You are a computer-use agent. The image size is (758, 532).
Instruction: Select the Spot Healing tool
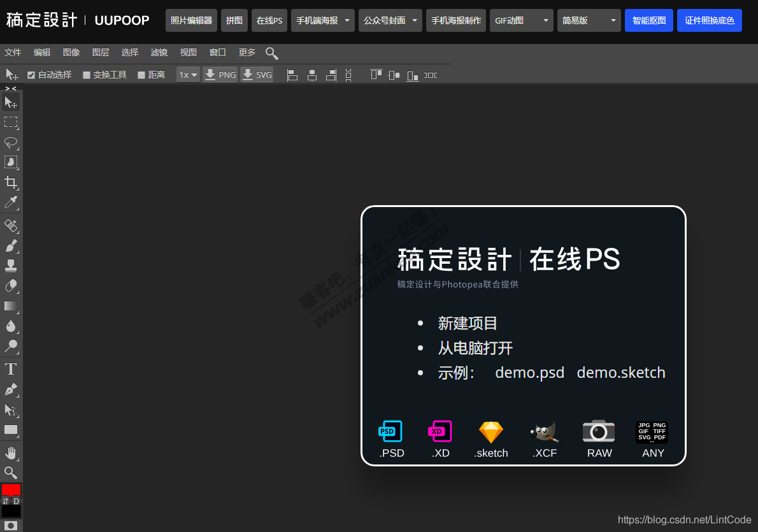[x=11, y=226]
